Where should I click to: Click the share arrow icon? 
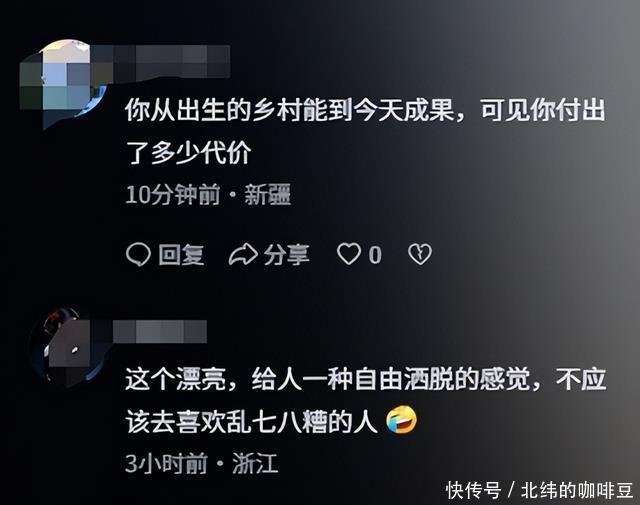click(243, 254)
